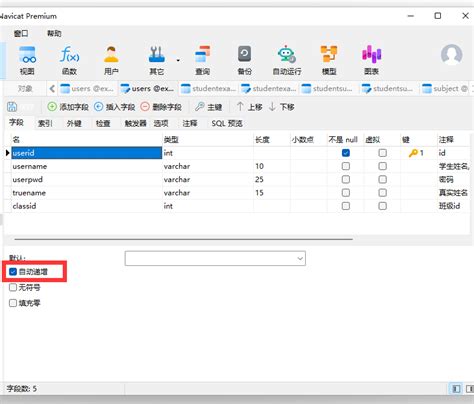
Task: Open the 查询 (Query) icon
Action: [202, 60]
